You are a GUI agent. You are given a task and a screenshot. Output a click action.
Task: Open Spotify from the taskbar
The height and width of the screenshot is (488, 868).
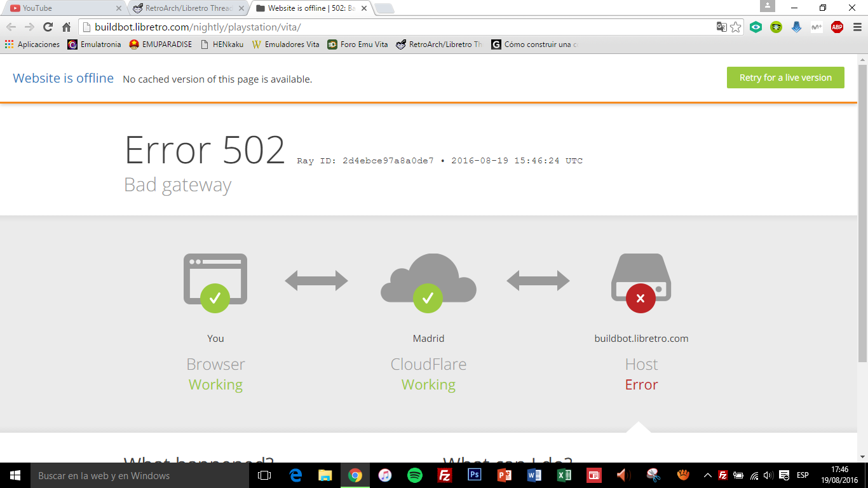click(x=415, y=475)
